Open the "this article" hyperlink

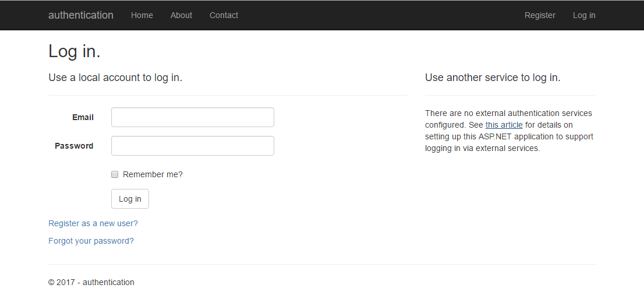pos(504,125)
